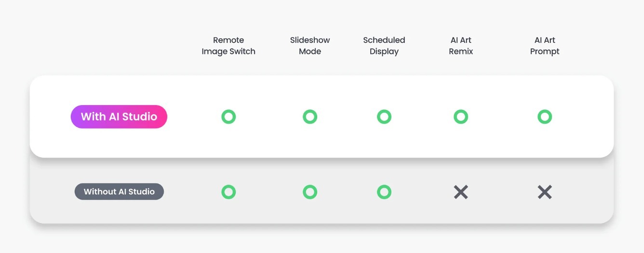Click Without AI Studio Slideshow Mode circle

point(310,192)
